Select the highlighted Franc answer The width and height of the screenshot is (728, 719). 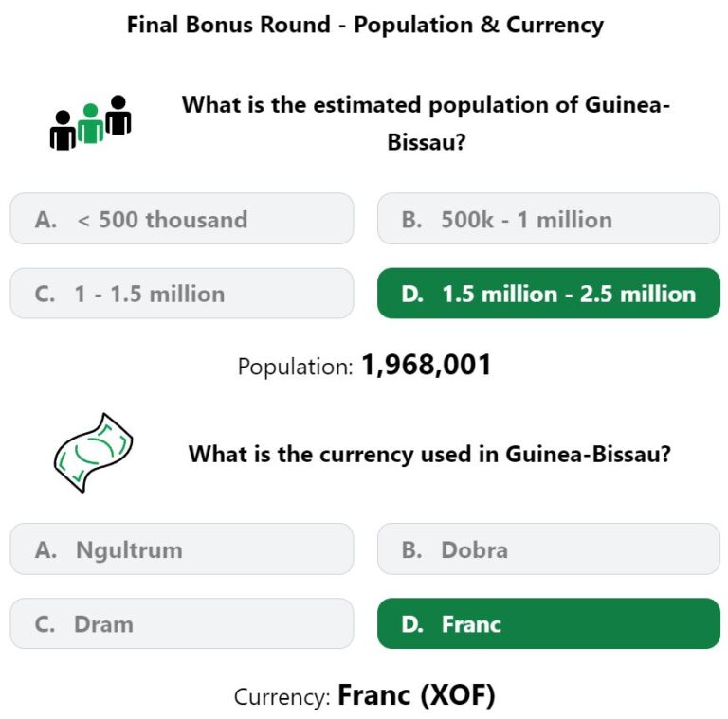pyautogui.click(x=549, y=623)
